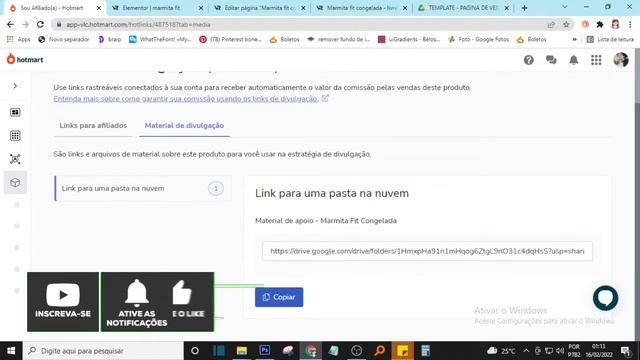The image size is (640, 360).
Task: Open File Explorer from taskbar
Action: [242, 351]
